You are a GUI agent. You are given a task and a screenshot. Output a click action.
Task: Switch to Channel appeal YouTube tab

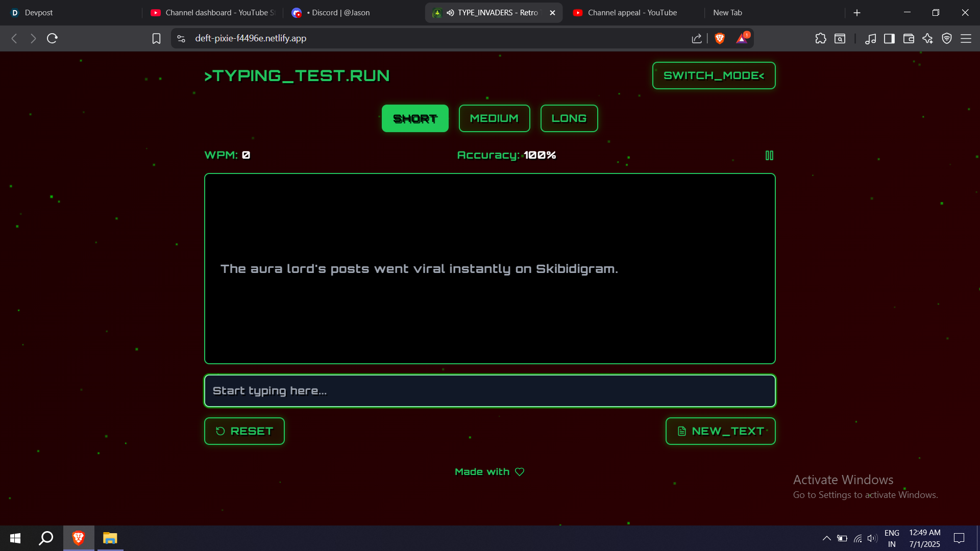(632, 13)
